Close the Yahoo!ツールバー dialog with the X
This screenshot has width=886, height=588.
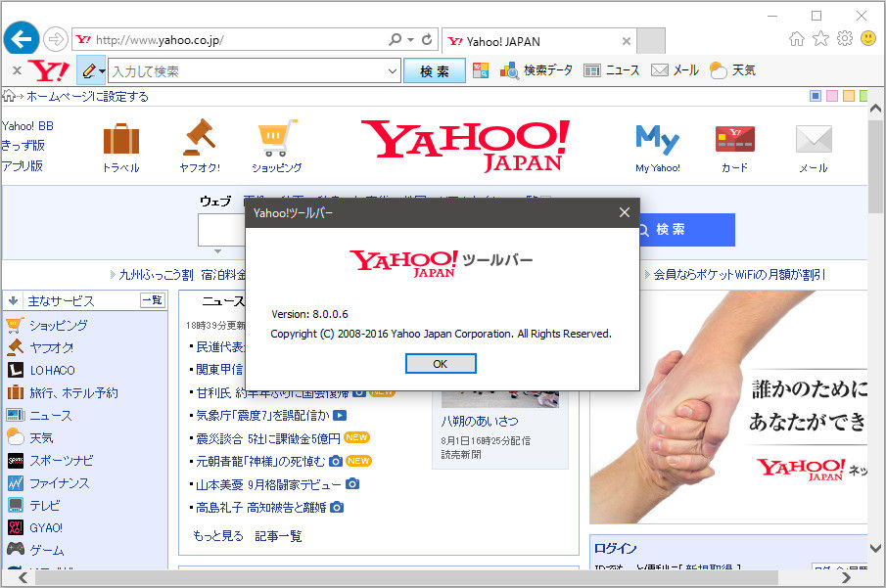(x=624, y=212)
